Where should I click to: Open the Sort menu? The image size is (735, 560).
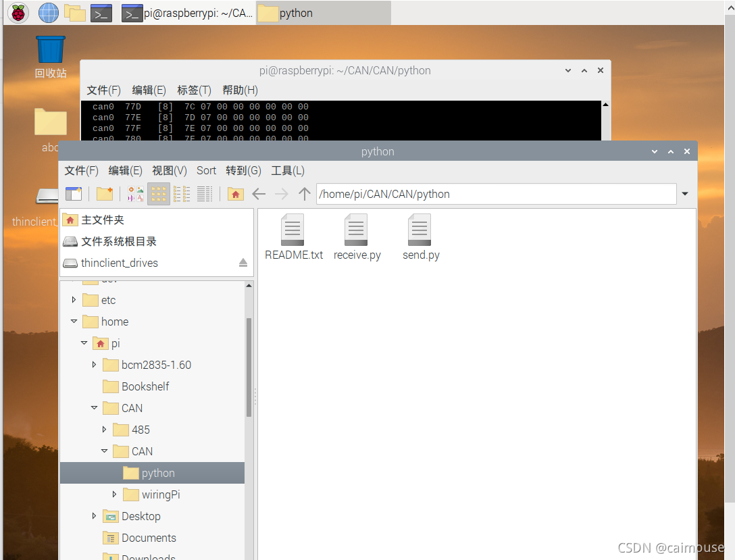[206, 171]
